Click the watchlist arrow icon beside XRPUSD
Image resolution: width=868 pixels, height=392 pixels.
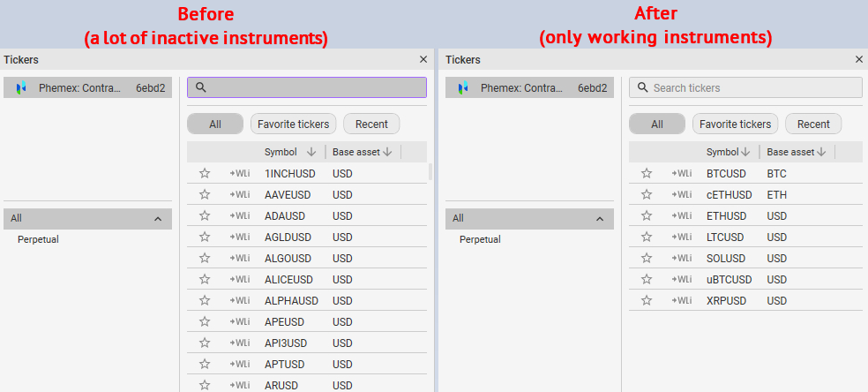[x=681, y=300]
